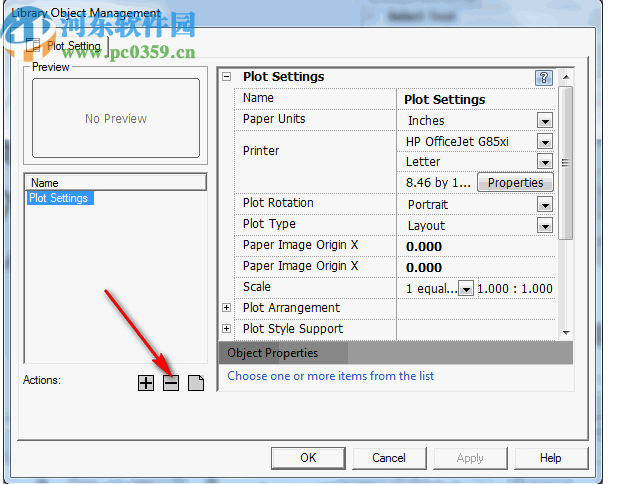628x484 pixels.
Task: Click the property grid scroll down arrow
Action: pyautogui.click(x=566, y=333)
